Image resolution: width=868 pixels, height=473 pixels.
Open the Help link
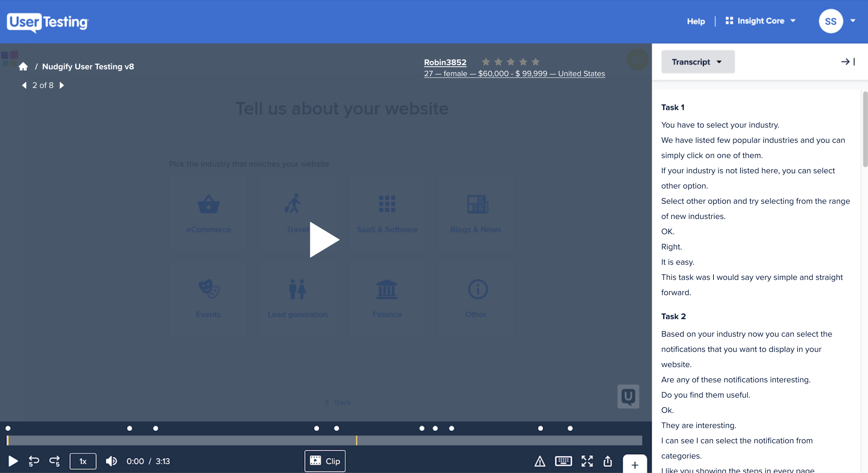[696, 21]
